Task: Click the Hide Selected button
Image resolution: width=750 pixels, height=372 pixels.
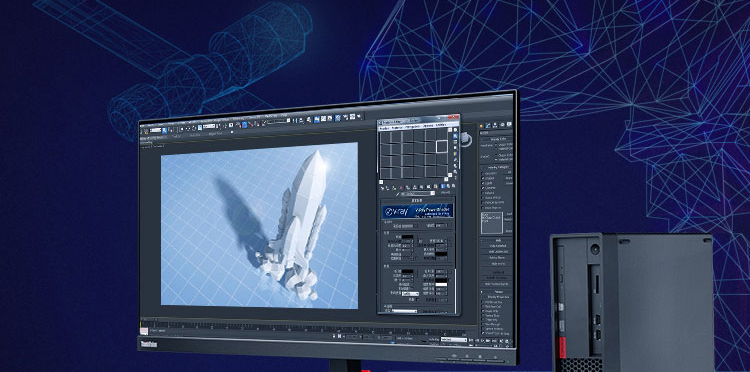Action: [496, 246]
